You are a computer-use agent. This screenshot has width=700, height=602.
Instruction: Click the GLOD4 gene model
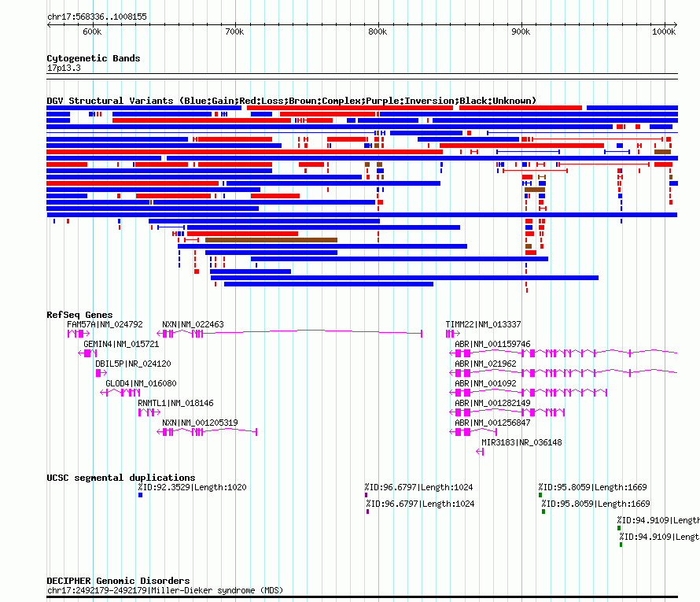tap(120, 393)
